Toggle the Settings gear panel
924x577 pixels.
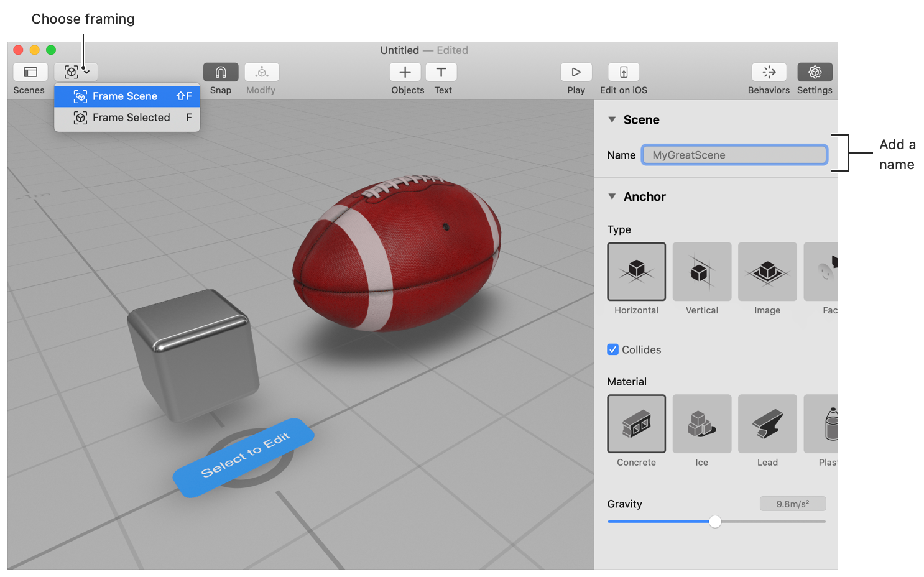[815, 72]
